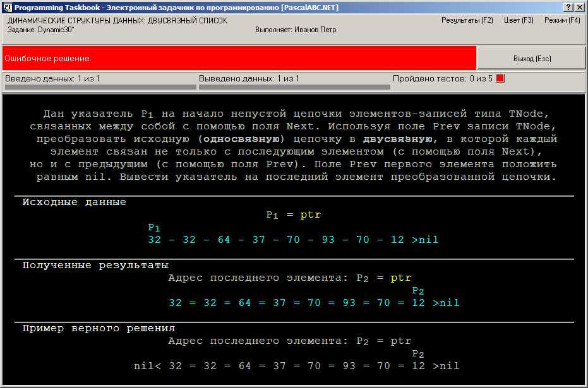
Task: Click the Полученные результаты section header
Action: [95, 265]
